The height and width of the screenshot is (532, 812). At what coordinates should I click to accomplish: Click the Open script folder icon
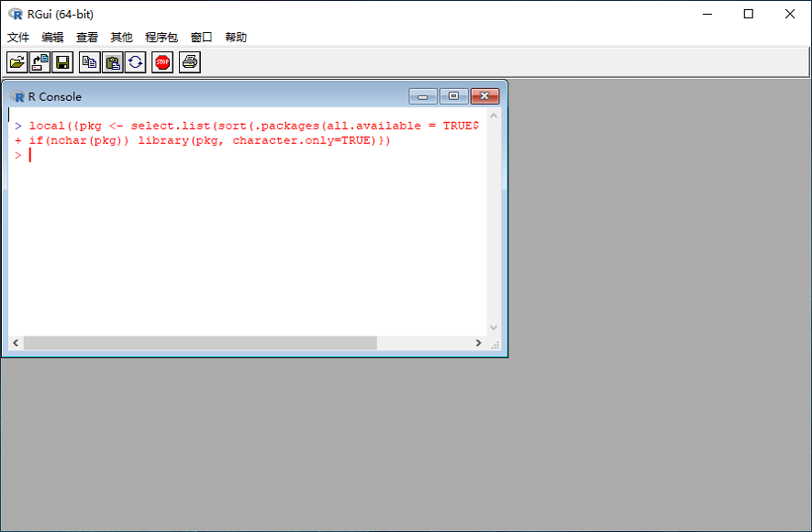17,62
